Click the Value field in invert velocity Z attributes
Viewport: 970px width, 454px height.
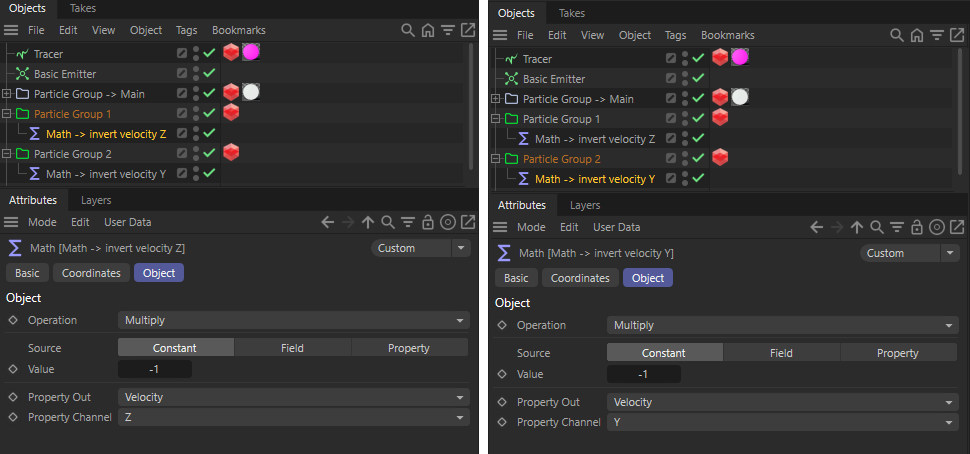coord(155,369)
